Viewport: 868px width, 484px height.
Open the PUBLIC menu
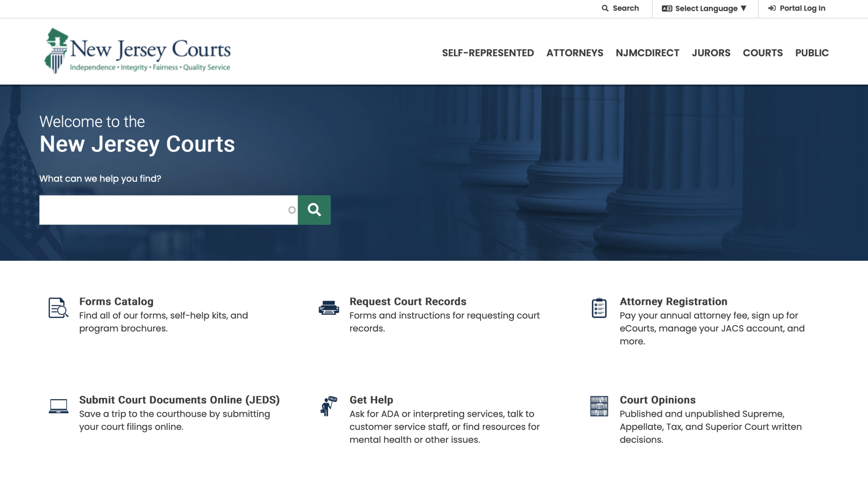tap(812, 53)
